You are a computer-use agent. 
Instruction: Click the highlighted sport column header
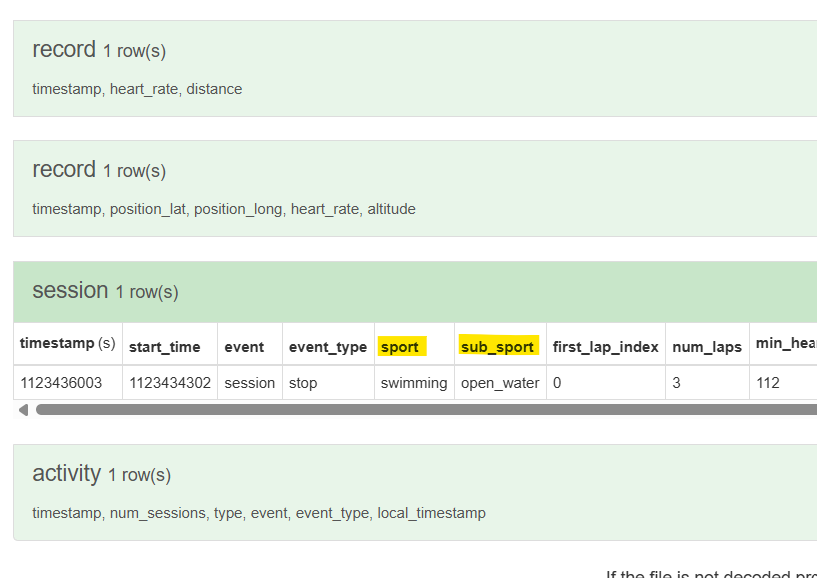(x=400, y=347)
